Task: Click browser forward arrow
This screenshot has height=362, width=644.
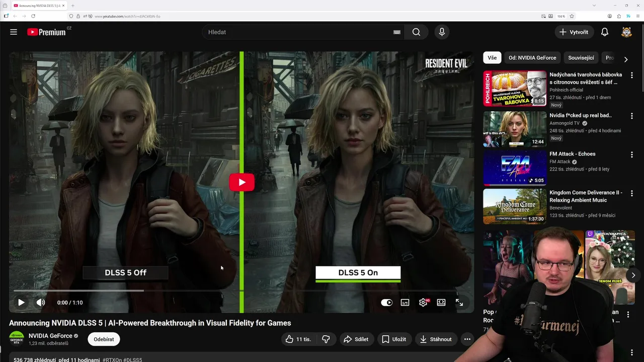Action: (x=24, y=16)
